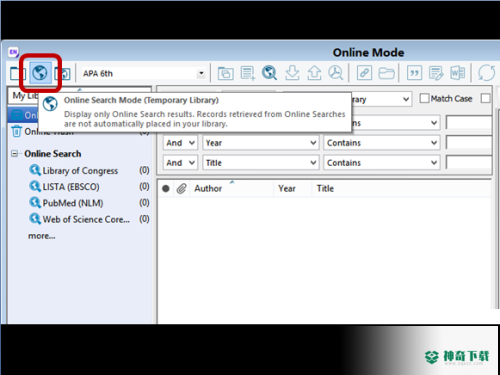Viewport: 500px width, 375px height.
Task: Open the Year field dropdown
Action: tap(261, 143)
